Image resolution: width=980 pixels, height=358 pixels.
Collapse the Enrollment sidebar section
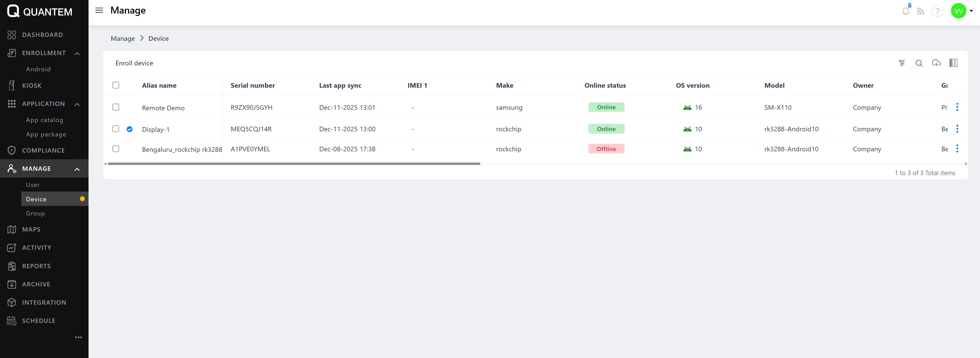pyautogui.click(x=77, y=53)
